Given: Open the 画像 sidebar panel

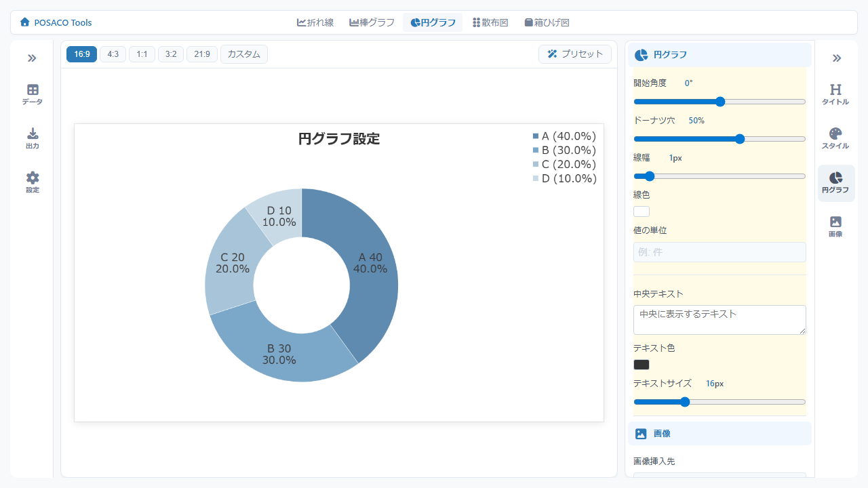Looking at the screenshot, I should [x=835, y=226].
